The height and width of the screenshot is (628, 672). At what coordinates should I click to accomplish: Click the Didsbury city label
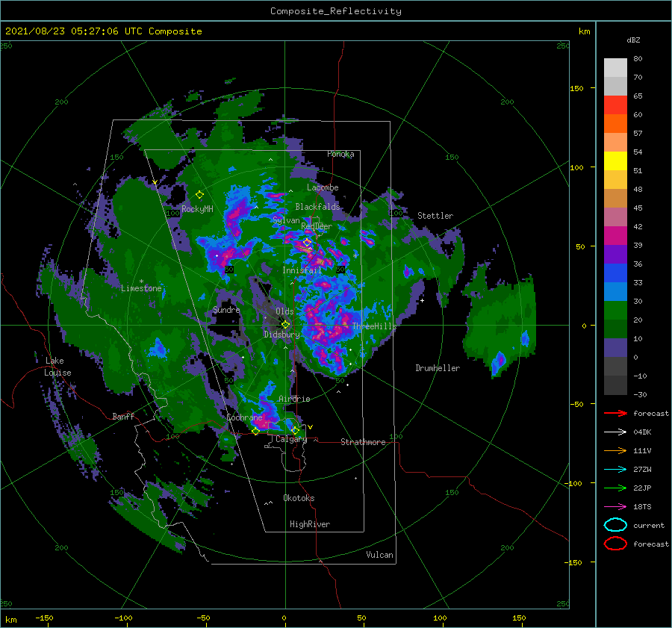[x=281, y=335]
